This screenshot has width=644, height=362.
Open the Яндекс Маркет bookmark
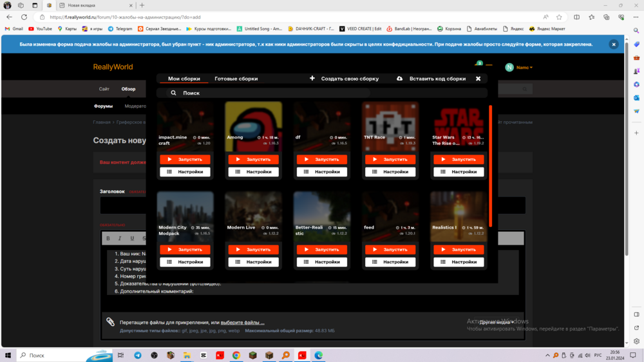pyautogui.click(x=547, y=29)
